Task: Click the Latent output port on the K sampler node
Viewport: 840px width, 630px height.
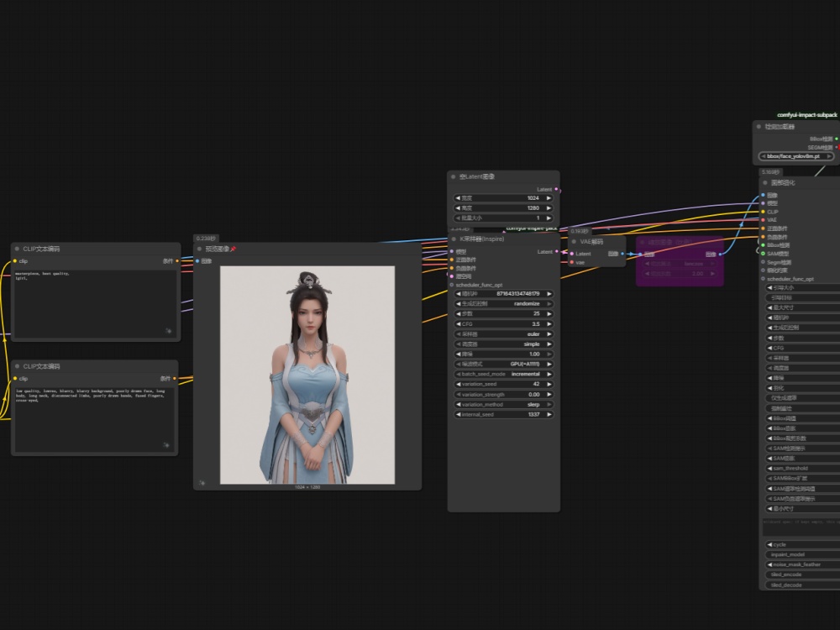Action: (557, 252)
